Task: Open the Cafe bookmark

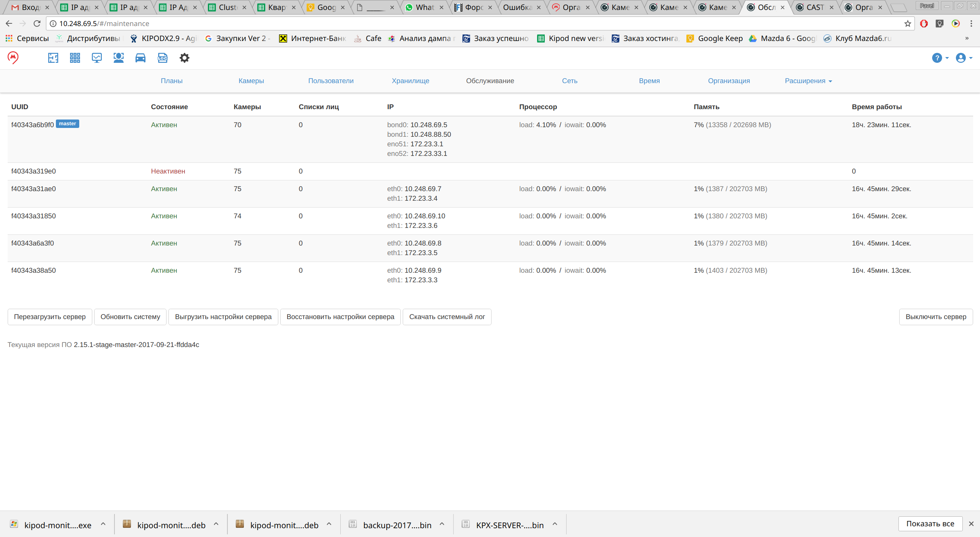Action: (368, 38)
